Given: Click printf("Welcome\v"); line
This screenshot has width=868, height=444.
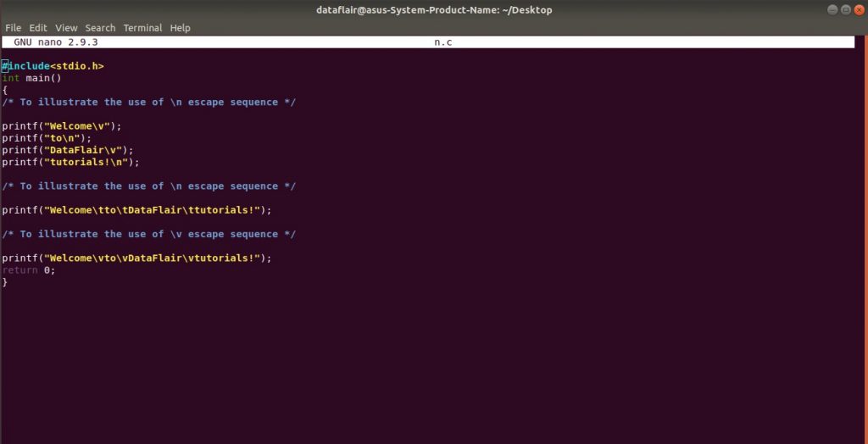Looking at the screenshot, I should coord(61,126).
